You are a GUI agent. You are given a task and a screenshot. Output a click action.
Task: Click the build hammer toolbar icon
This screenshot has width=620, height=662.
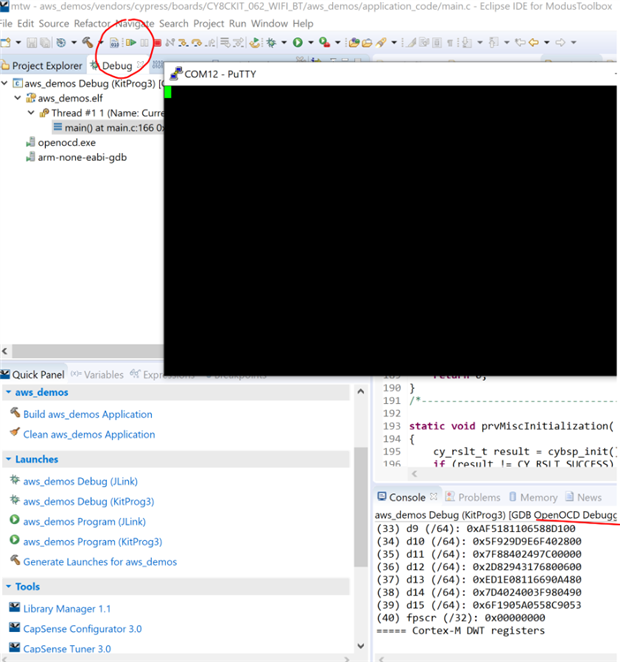coord(88,43)
